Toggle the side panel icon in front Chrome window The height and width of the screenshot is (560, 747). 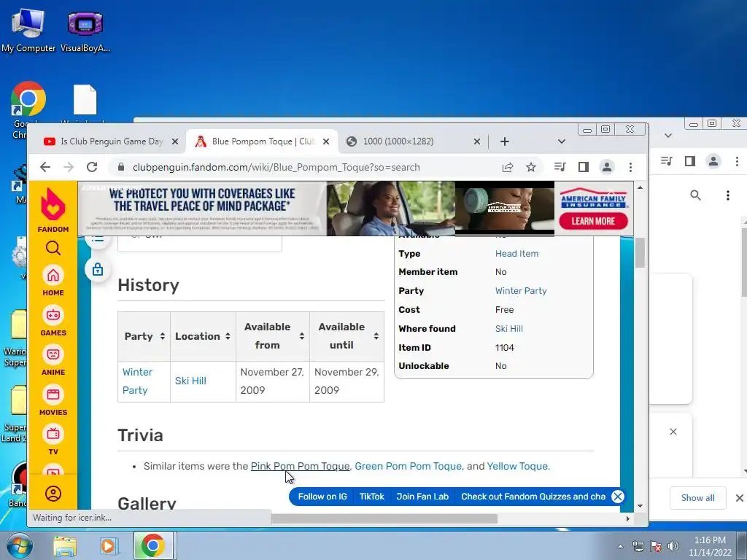tap(583, 167)
